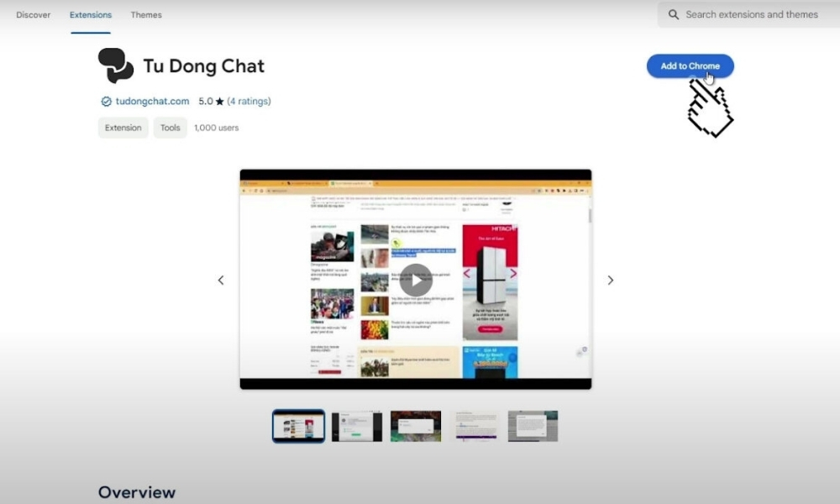840x504 pixels.
Task: Open the tudongchat.com publisher link
Action: [152, 102]
